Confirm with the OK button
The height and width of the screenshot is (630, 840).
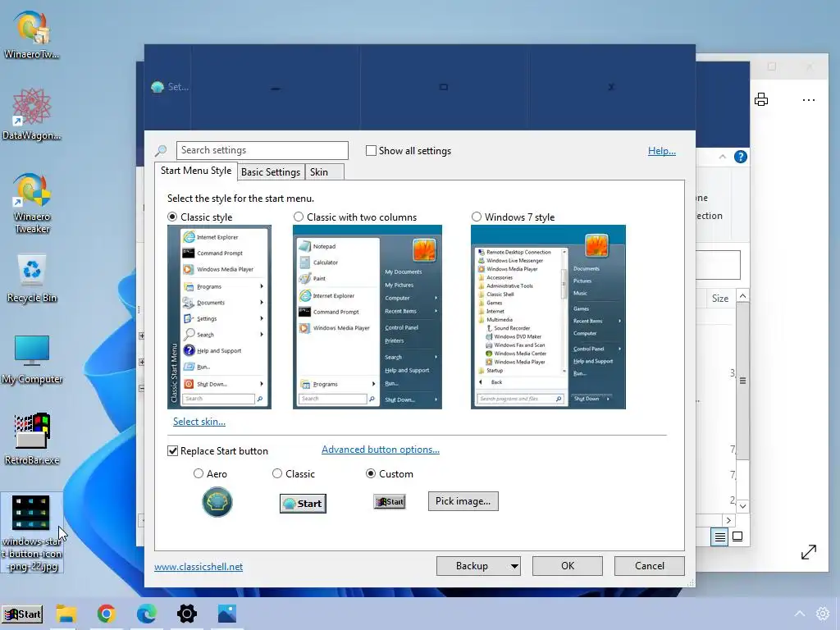click(568, 566)
